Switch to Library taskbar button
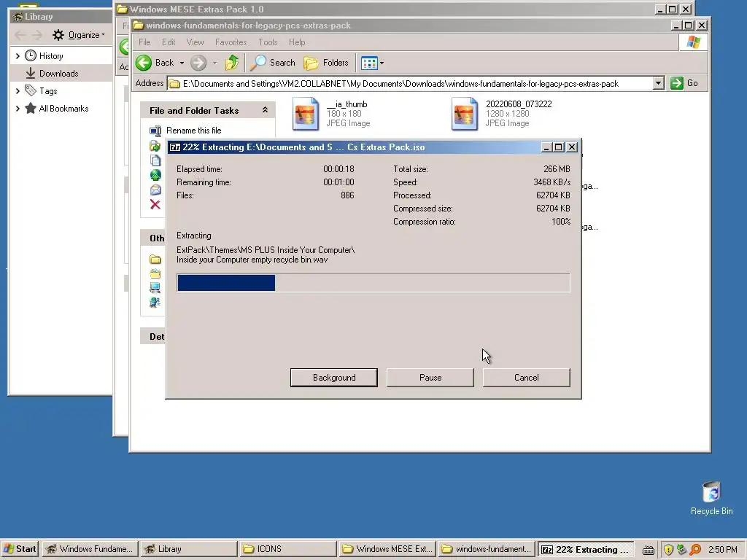 [x=189, y=549]
